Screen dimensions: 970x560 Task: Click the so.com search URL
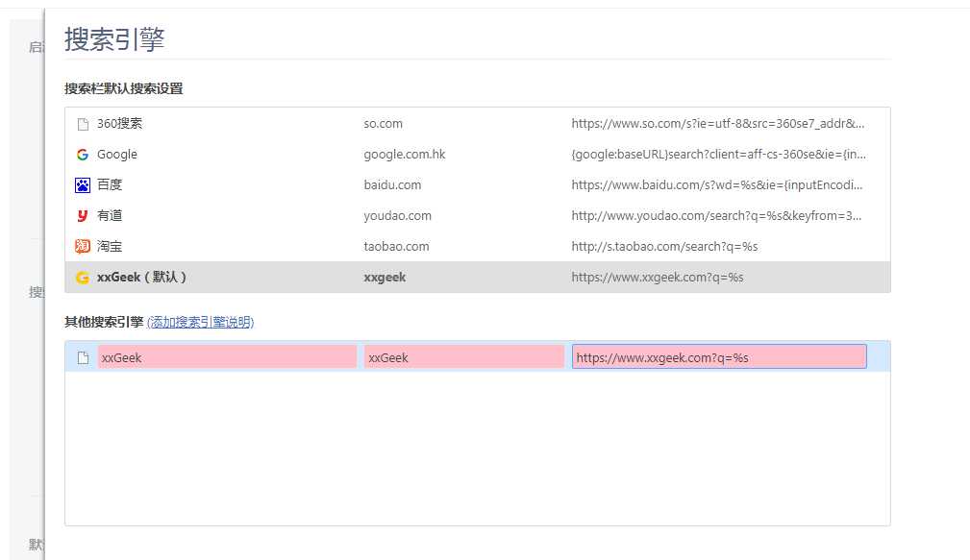[x=717, y=124]
